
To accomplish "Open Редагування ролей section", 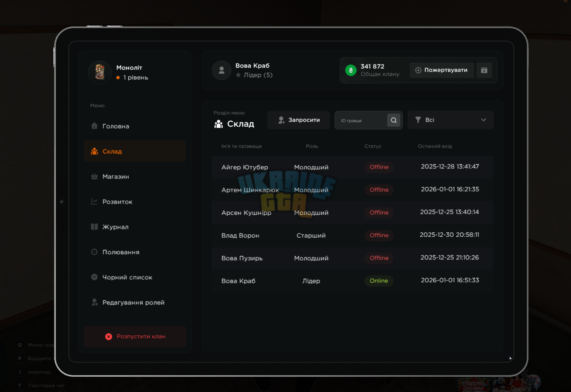I will [x=135, y=302].
